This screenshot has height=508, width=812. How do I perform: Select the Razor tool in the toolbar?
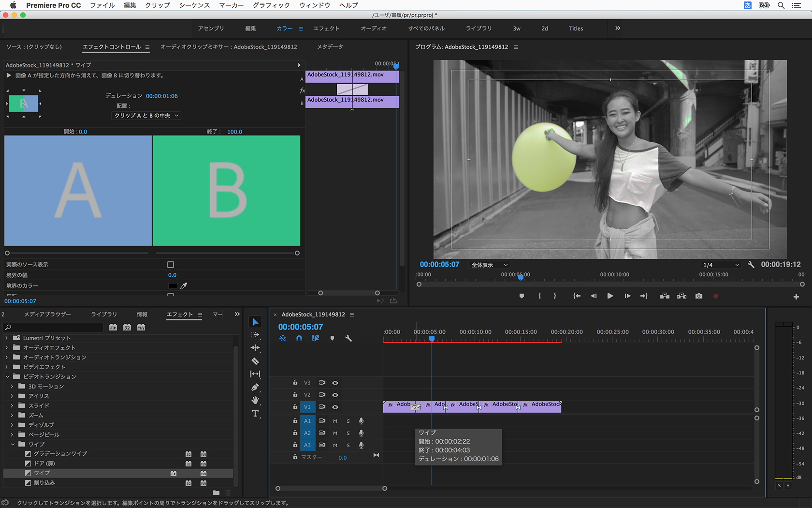(x=255, y=361)
